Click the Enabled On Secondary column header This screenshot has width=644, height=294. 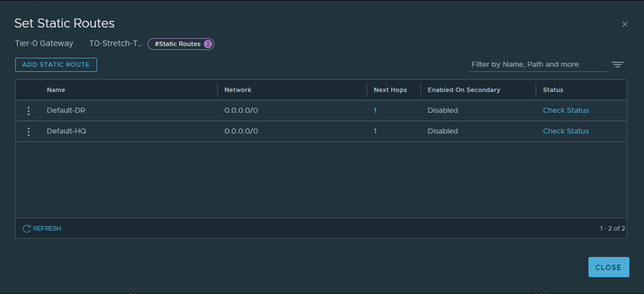coord(463,90)
